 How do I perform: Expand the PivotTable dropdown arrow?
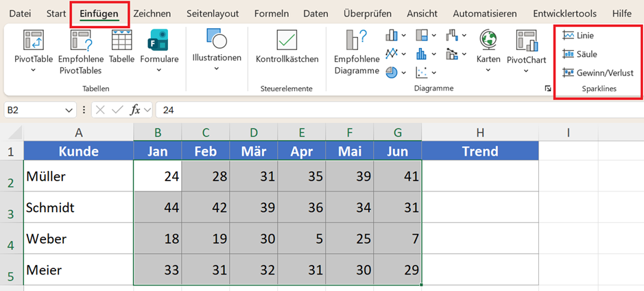pyautogui.click(x=34, y=70)
